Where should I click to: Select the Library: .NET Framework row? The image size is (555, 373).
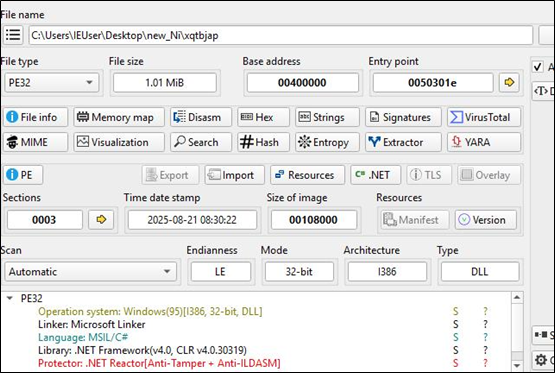pos(142,350)
